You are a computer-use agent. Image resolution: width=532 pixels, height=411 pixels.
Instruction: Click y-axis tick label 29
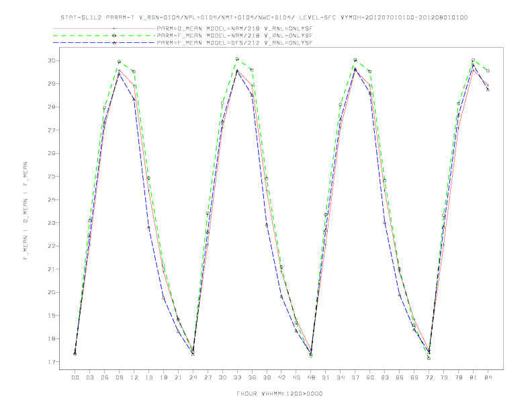click(51, 84)
